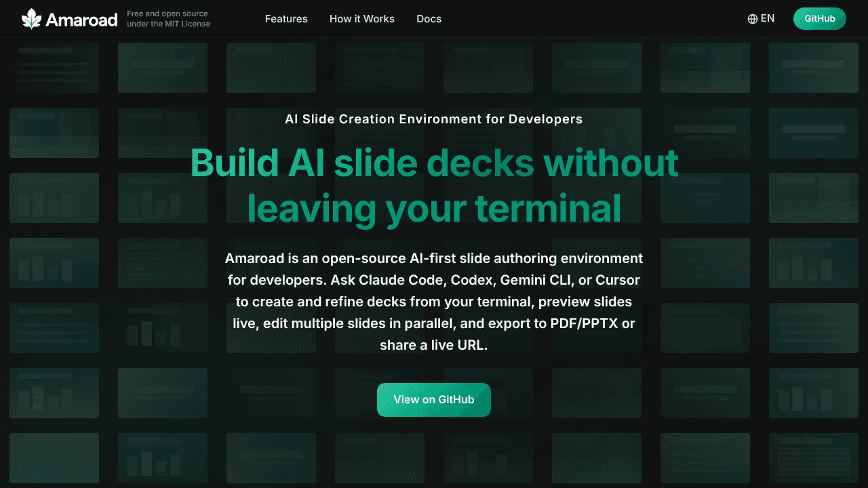Open the Features nav item
This screenshot has width=868, height=488.
[286, 19]
